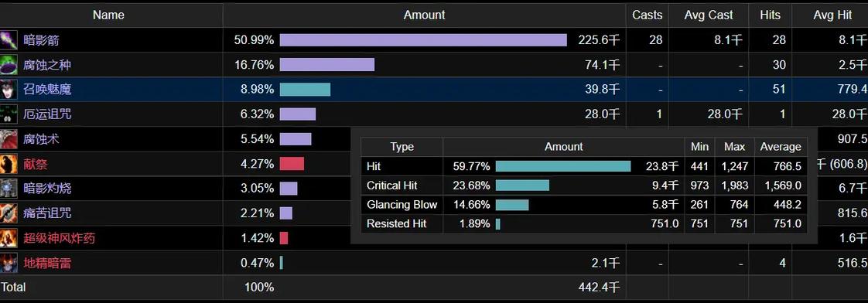Click the 献祭 4.27% red bar
The width and height of the screenshot is (868, 303).
coord(292,164)
